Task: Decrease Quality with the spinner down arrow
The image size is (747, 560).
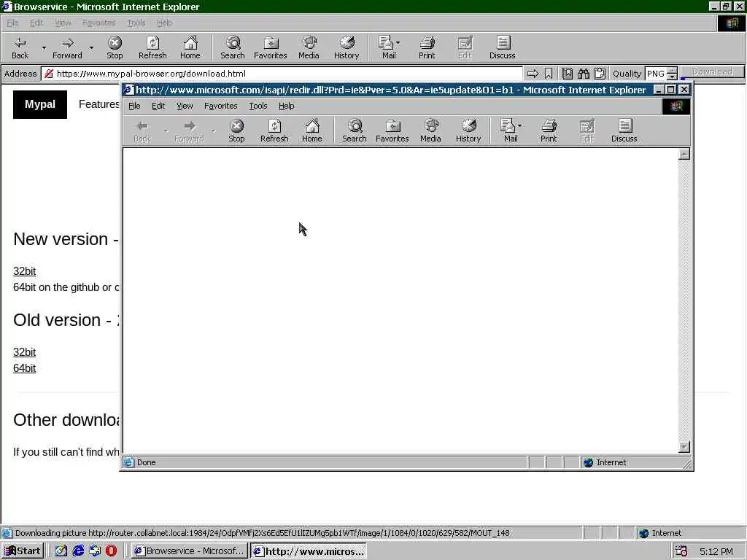Action: (672, 77)
